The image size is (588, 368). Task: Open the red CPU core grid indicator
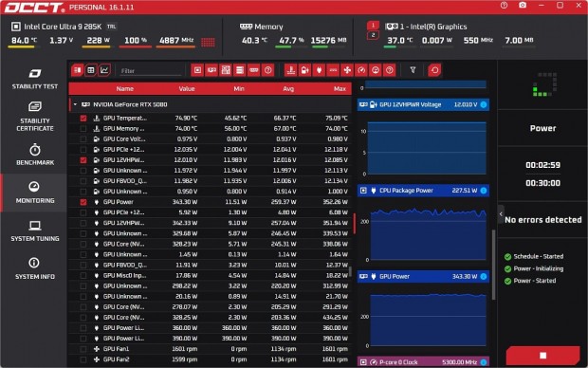(208, 42)
